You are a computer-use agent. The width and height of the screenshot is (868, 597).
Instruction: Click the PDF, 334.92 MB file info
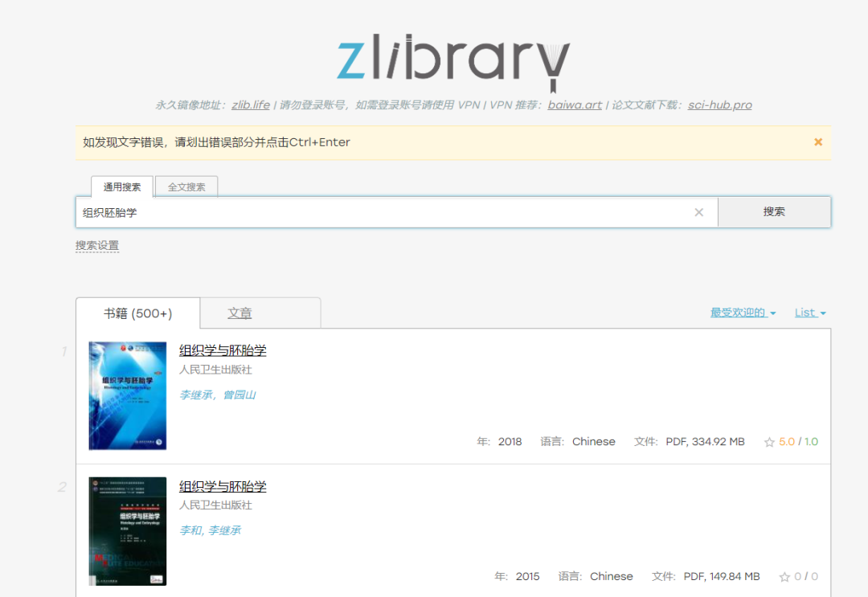(x=705, y=442)
